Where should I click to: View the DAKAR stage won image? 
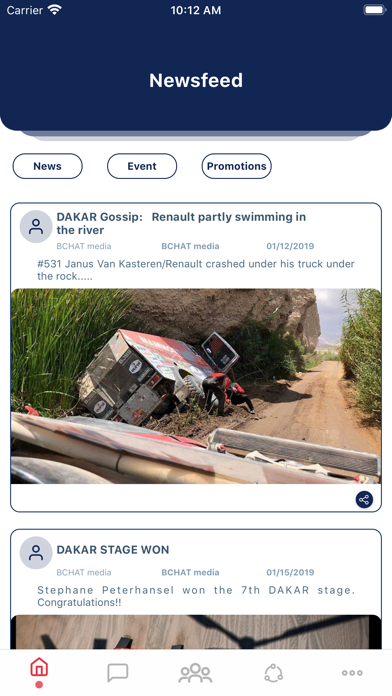point(196,632)
